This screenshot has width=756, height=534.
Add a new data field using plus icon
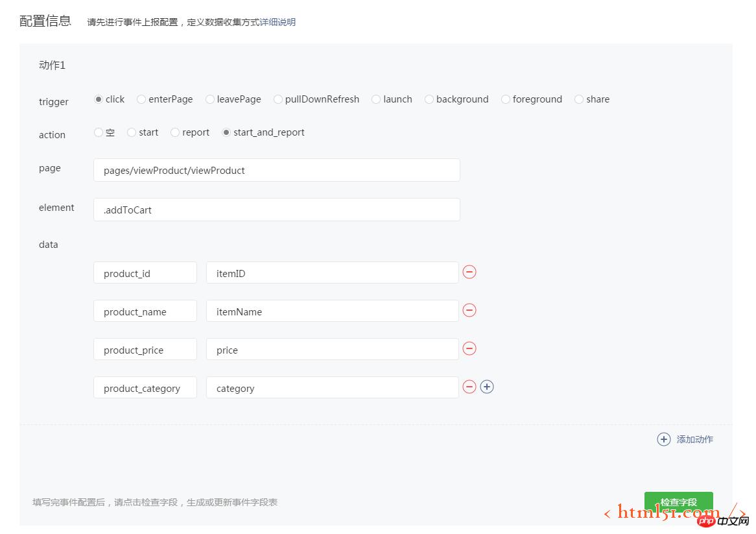(x=487, y=386)
